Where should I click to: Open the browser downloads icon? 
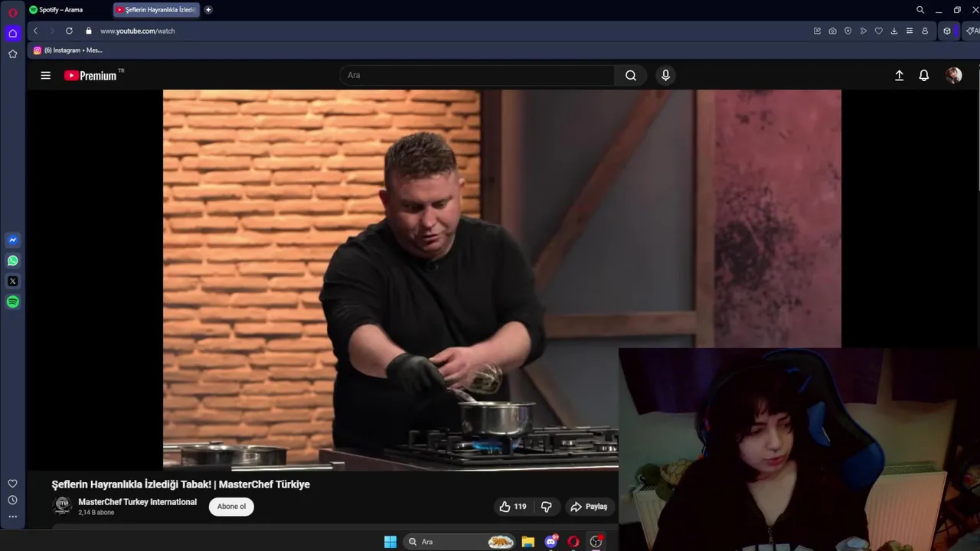(893, 31)
